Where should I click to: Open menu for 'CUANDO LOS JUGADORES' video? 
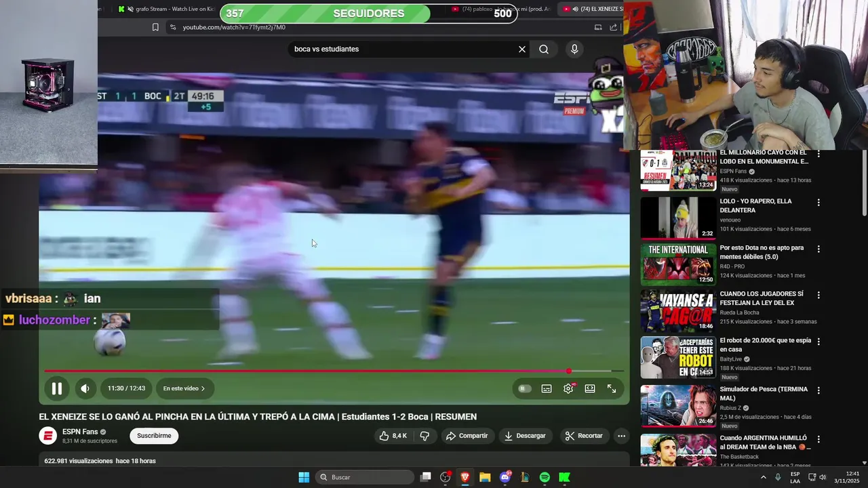click(x=818, y=296)
